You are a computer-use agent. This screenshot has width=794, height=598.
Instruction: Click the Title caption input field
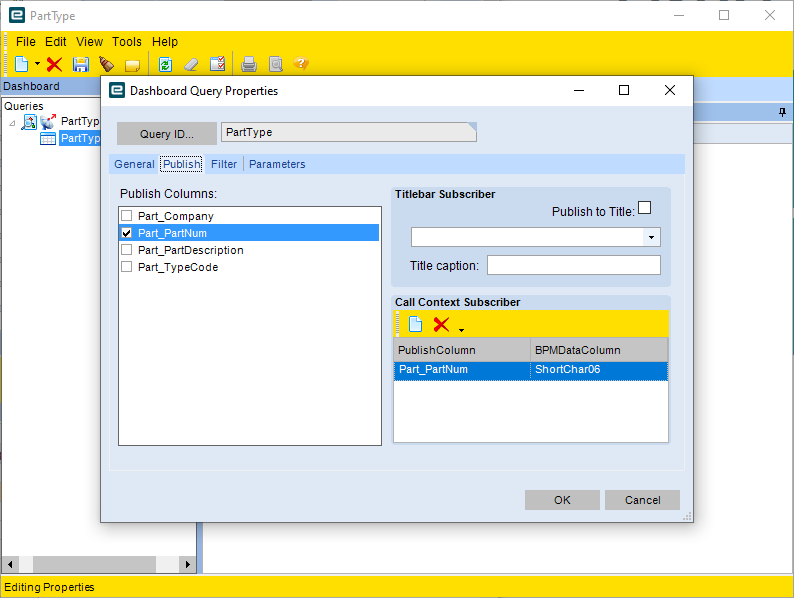tap(574, 265)
